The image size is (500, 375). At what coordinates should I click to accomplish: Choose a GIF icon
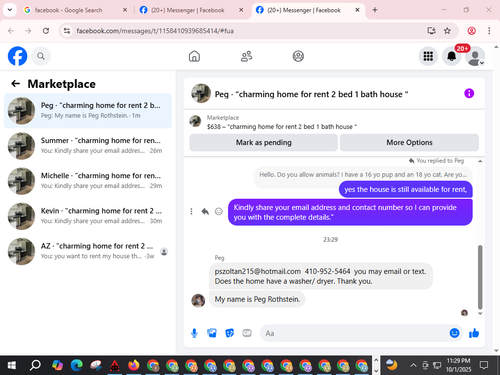coord(247,333)
